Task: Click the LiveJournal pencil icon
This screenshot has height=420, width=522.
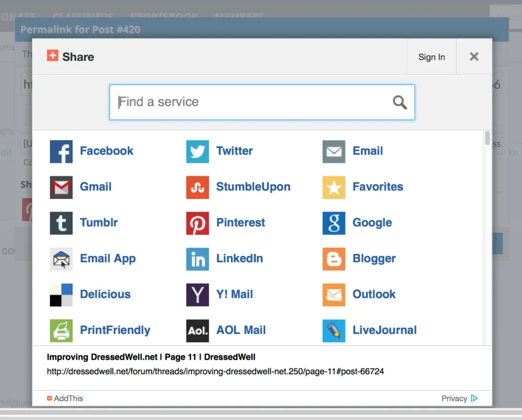Action: pos(334,331)
